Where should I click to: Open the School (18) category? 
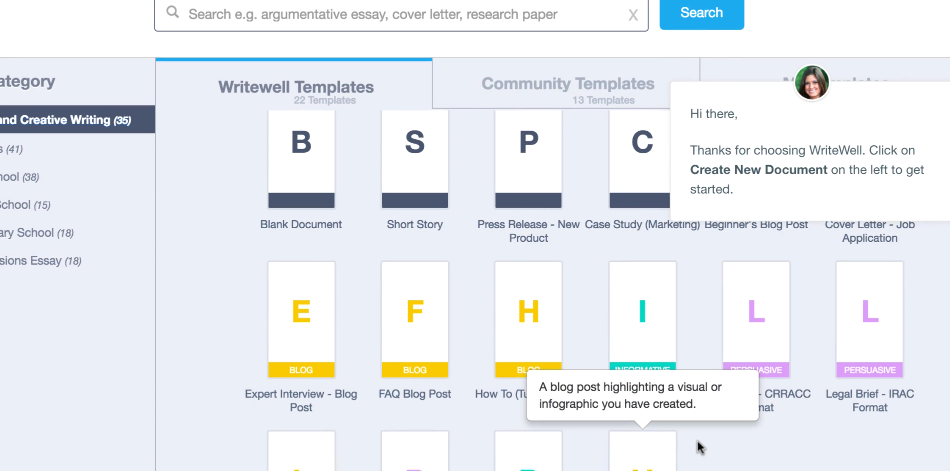click(x=37, y=233)
